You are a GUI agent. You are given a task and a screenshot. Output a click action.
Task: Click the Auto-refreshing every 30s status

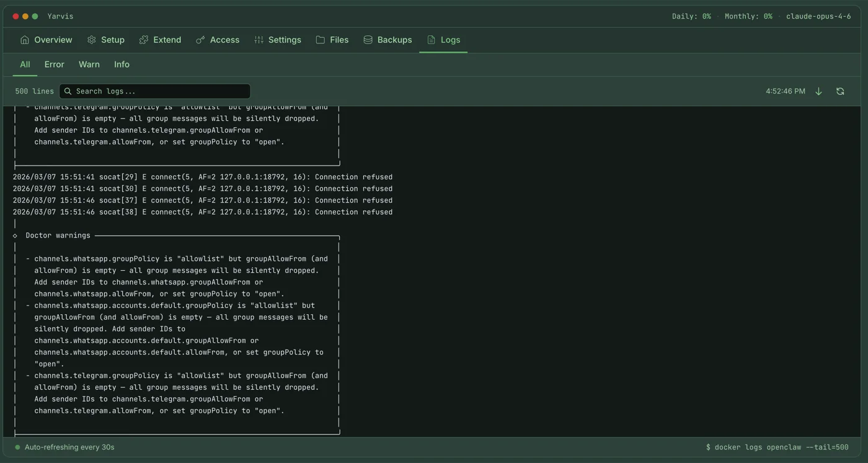69,447
